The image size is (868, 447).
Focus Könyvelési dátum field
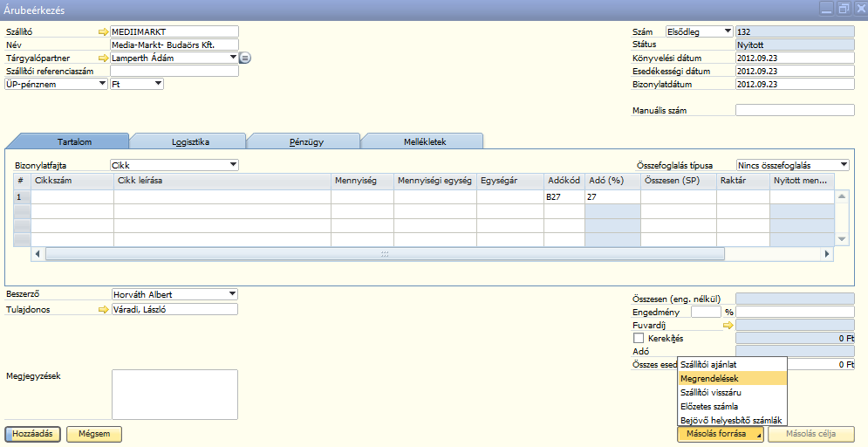(795, 58)
